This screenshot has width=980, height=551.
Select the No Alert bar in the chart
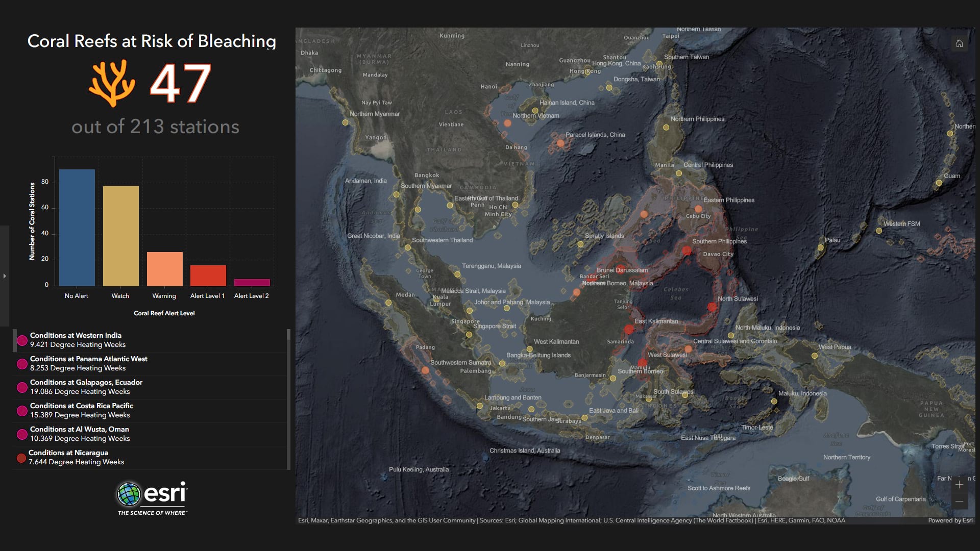(77, 226)
